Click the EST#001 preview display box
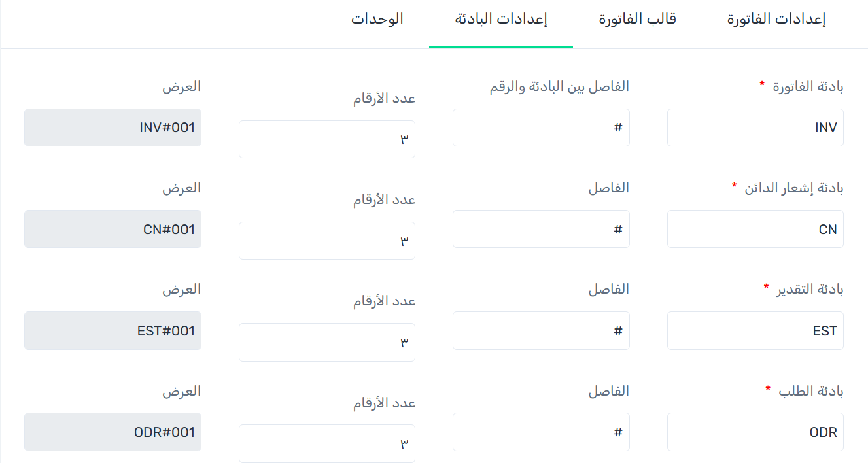This screenshot has width=868, height=463. click(x=113, y=330)
